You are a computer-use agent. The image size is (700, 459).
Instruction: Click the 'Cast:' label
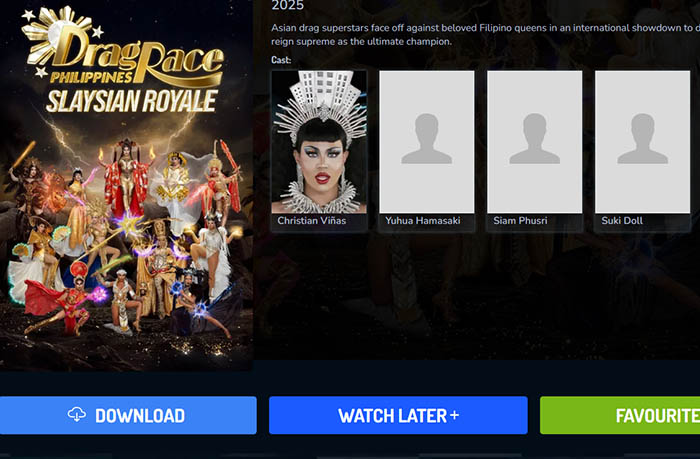281,60
